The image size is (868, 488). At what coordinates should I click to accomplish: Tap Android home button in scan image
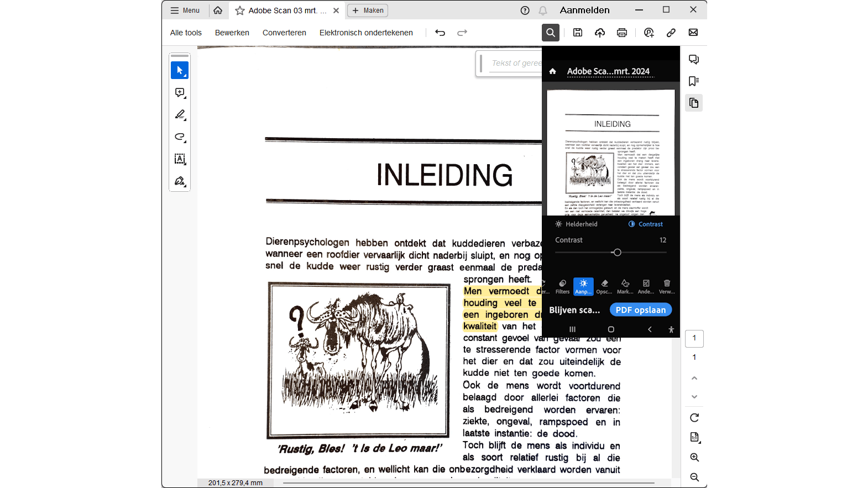(611, 329)
